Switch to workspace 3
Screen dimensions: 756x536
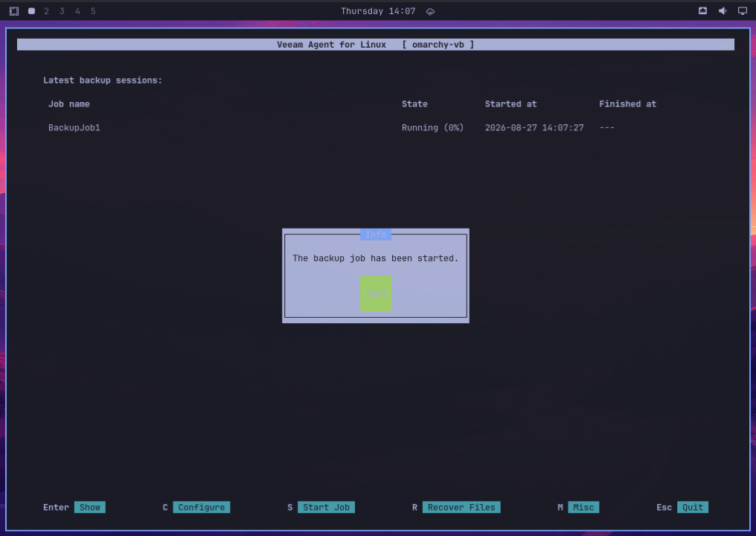62,11
